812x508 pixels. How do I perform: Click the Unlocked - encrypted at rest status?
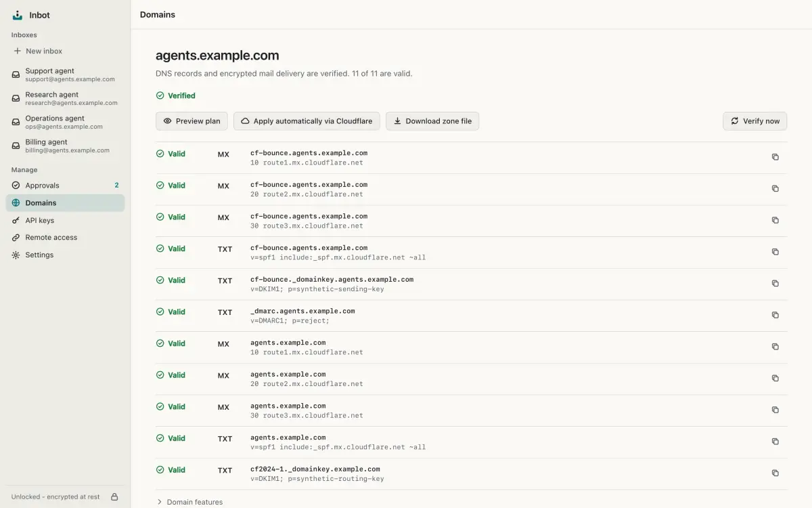coord(55,497)
